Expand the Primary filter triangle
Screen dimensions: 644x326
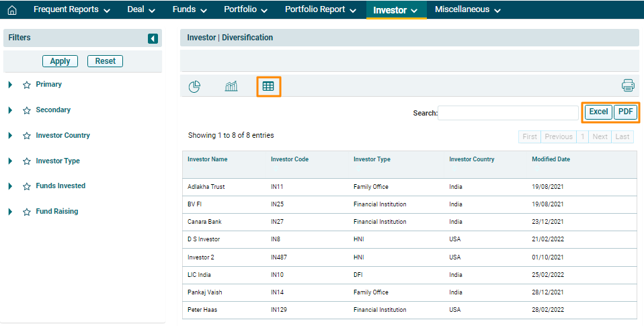point(11,85)
